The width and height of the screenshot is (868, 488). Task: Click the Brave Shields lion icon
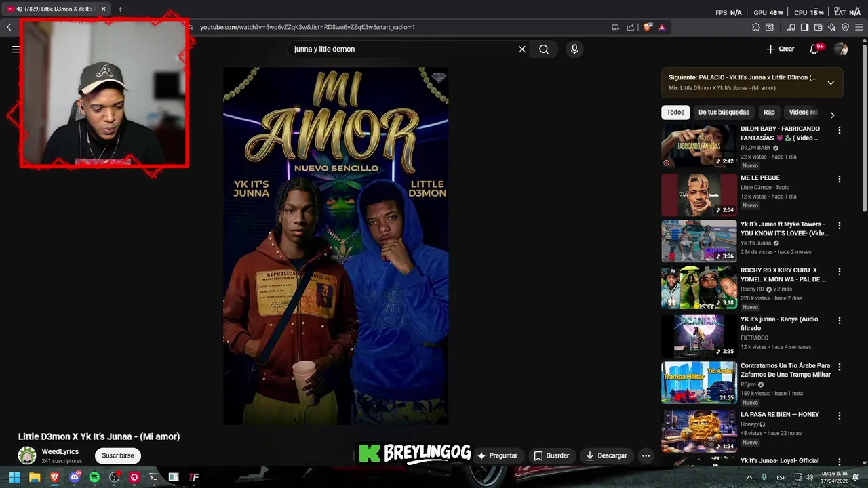click(x=648, y=27)
